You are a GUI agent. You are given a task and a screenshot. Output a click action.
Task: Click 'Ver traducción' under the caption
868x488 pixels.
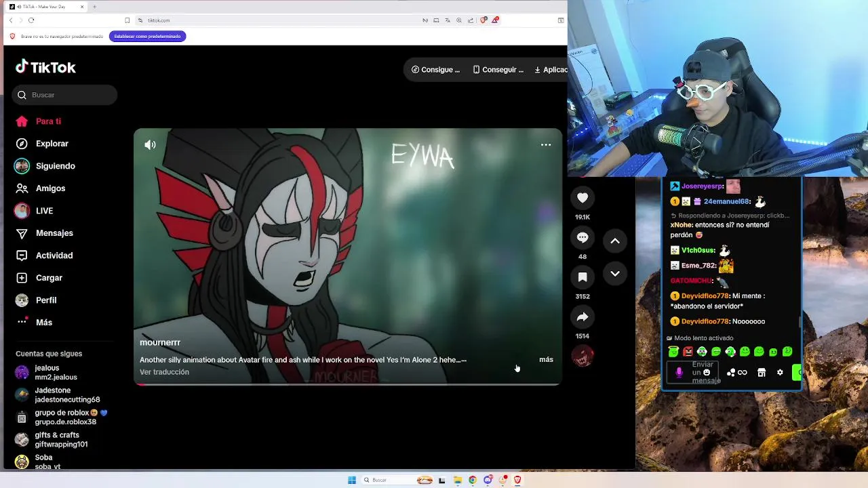coord(164,372)
